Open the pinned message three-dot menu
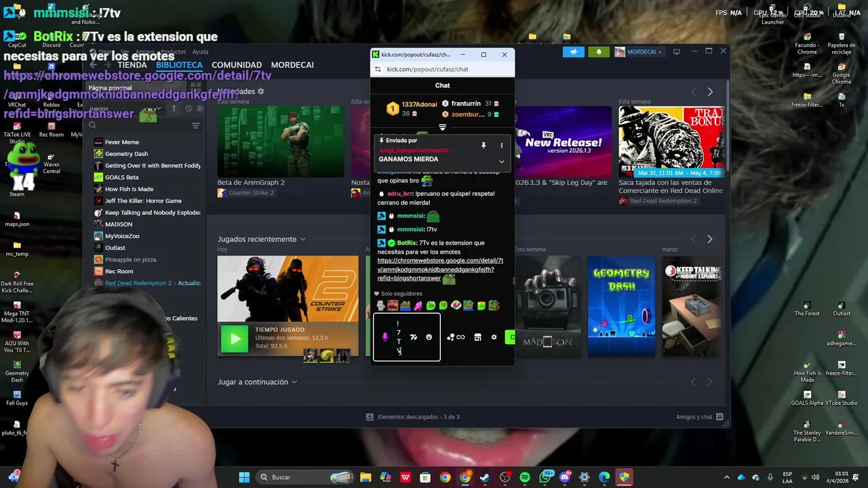Screen dimensions: 868x488 (502, 145)
